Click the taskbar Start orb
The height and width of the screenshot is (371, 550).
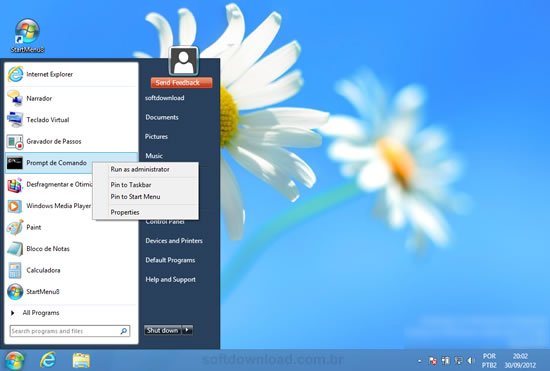[x=14, y=360]
